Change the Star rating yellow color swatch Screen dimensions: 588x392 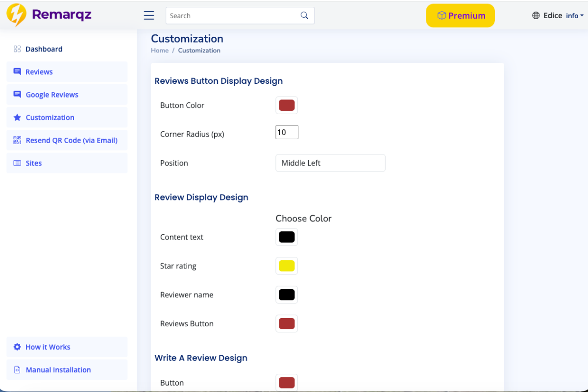(x=287, y=266)
